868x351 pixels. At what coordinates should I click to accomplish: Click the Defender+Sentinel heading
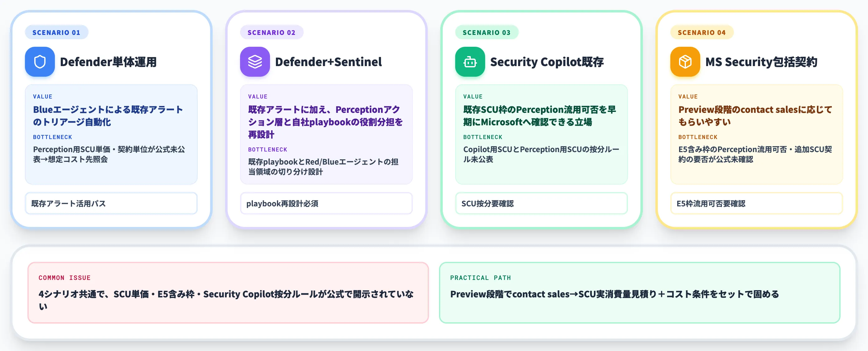[x=328, y=62]
